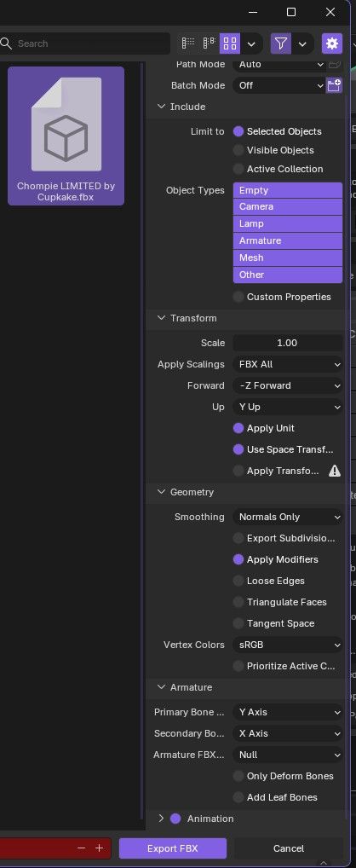Viewport: 356px width, 868px height.
Task: Click the minus icon in filename field
Action: pos(81,848)
